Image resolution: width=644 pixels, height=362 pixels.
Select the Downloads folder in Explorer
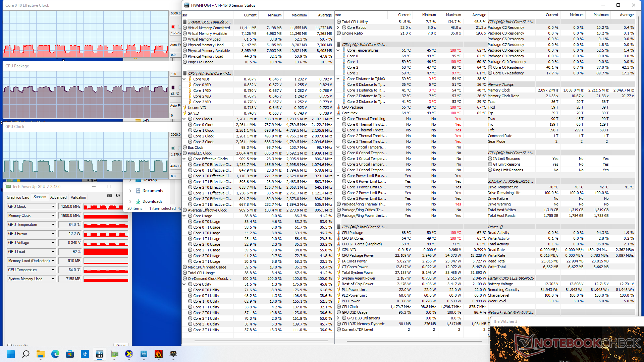click(x=152, y=201)
